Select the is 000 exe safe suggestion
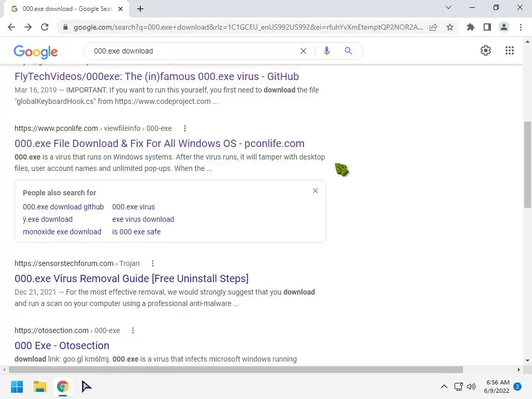 [137, 232]
